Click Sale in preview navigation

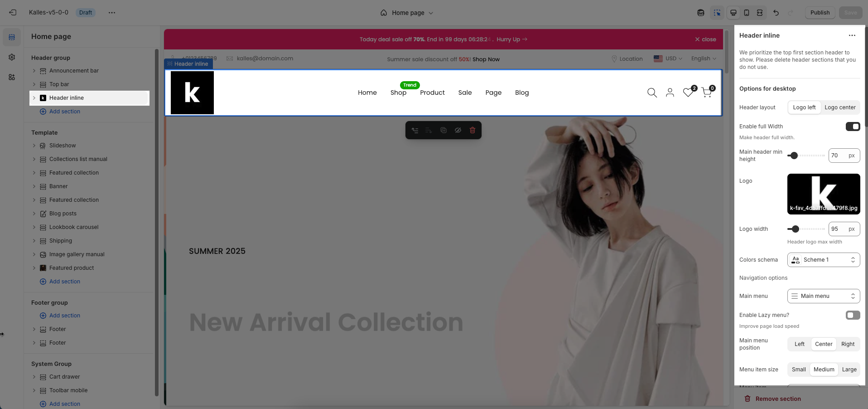(x=465, y=93)
